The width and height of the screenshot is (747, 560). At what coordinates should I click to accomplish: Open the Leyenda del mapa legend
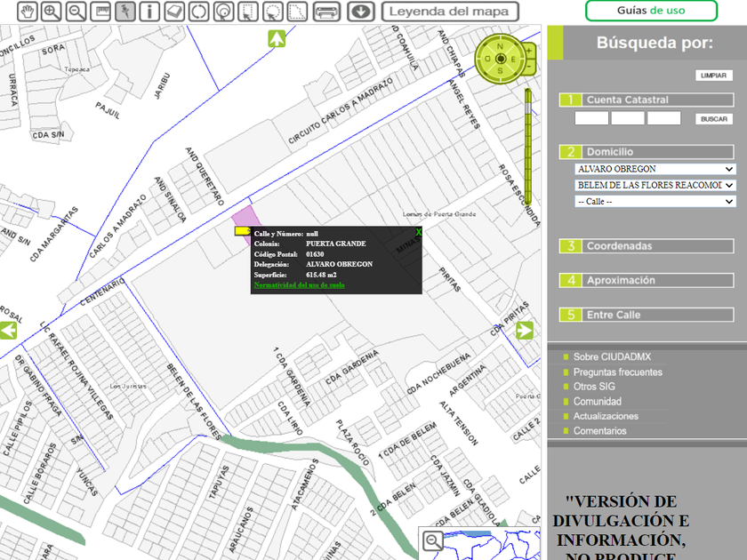450,12
